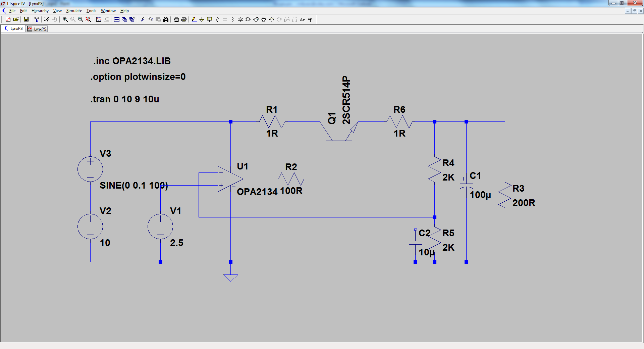Click the .inc OPA2134.LIB directive
The width and height of the screenshot is (644, 349).
point(132,61)
